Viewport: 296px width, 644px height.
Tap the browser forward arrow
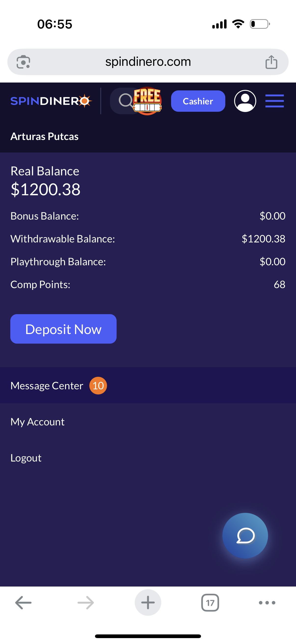86,602
